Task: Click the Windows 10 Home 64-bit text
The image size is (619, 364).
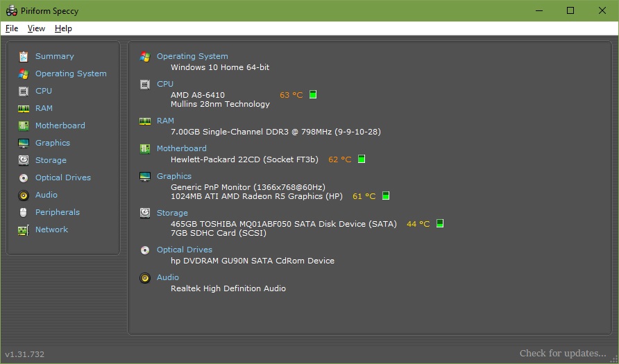Action: (x=220, y=67)
